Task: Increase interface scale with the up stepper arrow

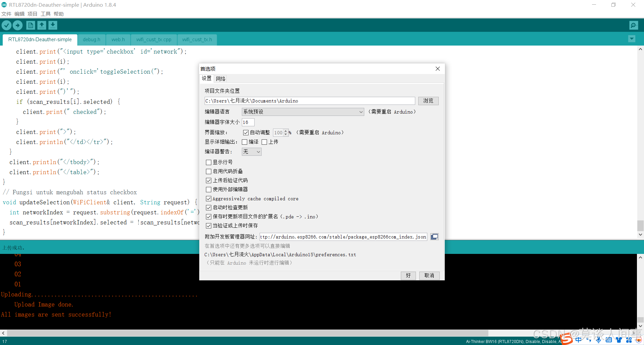Action: [x=286, y=131]
